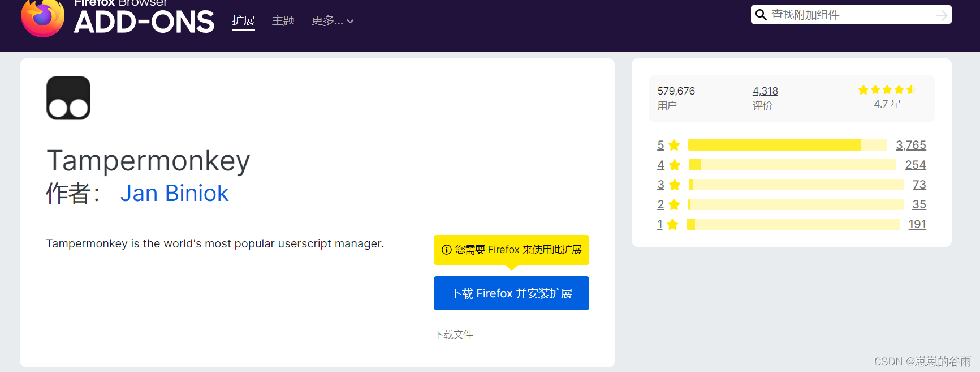Click the star icon in the 4-star row
The width and height of the screenshot is (980, 372).
pos(674,165)
